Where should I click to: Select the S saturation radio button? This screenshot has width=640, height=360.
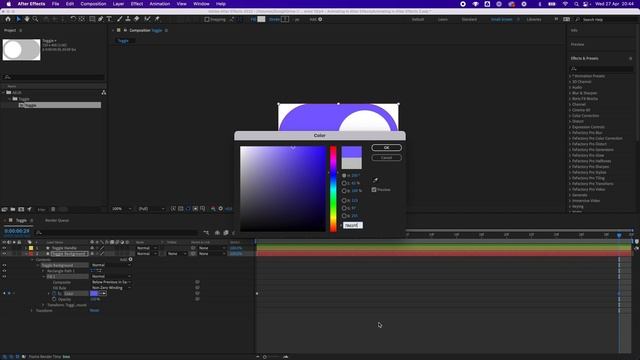tap(344, 183)
